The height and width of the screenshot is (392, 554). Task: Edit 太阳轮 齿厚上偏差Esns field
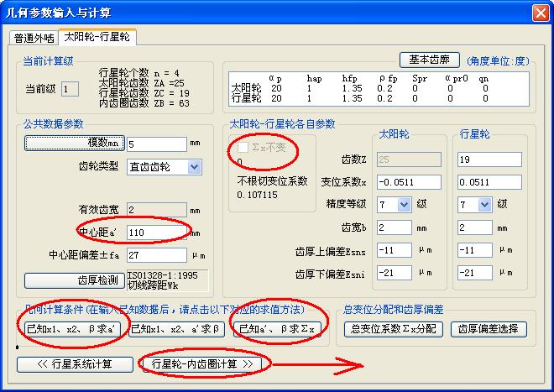click(x=395, y=250)
